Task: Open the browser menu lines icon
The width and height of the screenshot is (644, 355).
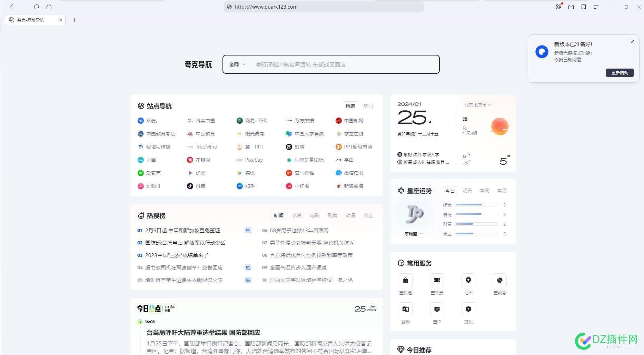Action: 596,7
